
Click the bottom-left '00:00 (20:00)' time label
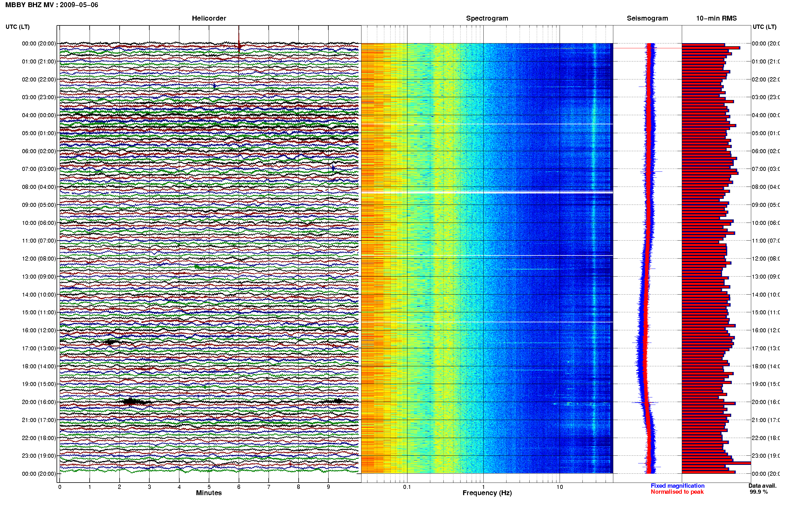click(x=39, y=474)
